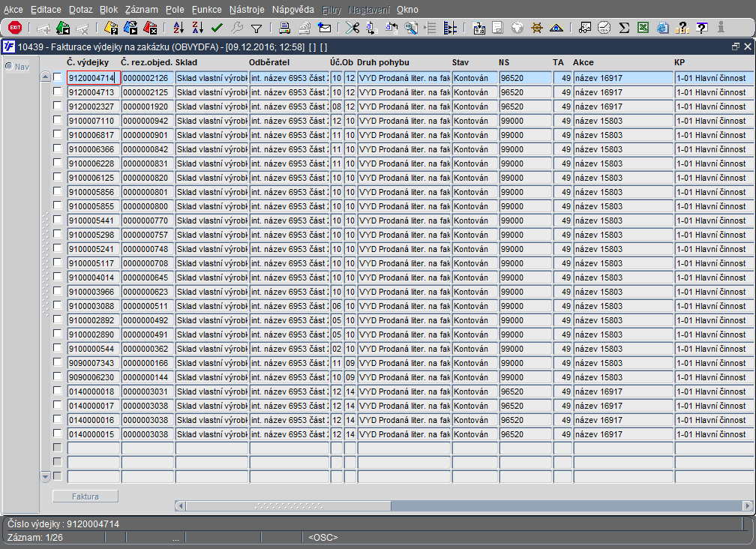Click the records up scroll arrow
Screen dimensions: 756x549
pos(45,76)
